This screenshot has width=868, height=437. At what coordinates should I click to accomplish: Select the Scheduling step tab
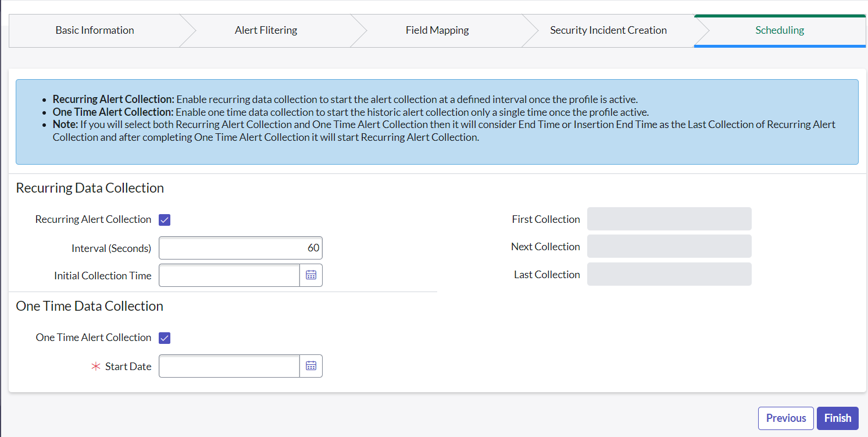pyautogui.click(x=780, y=30)
